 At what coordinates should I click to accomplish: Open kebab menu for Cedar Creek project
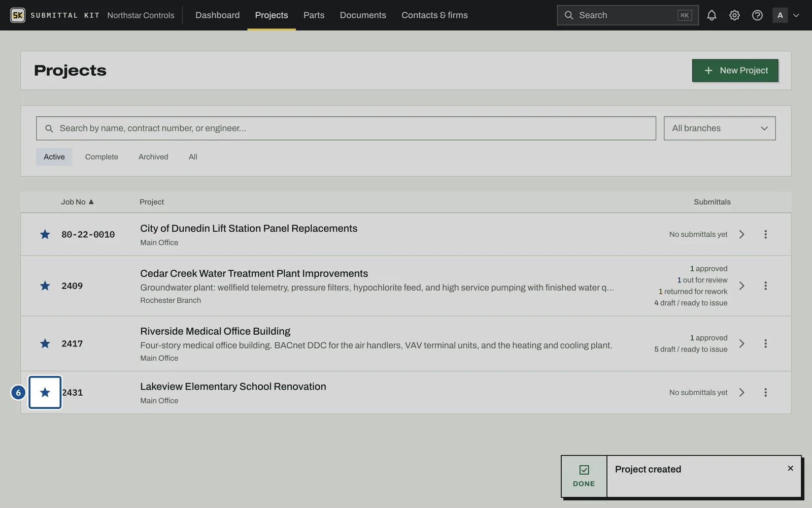[765, 285]
